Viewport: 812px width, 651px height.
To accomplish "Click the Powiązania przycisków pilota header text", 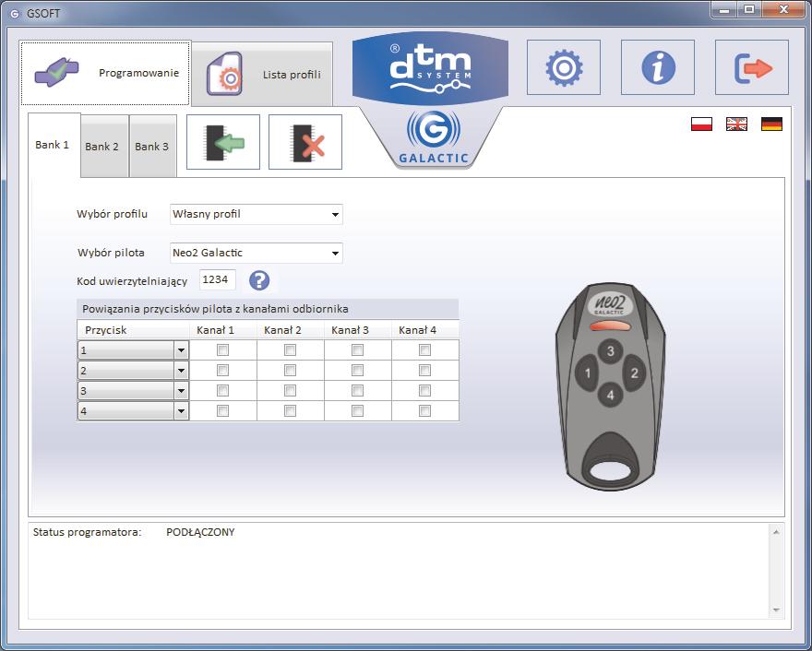I will (x=215, y=309).
